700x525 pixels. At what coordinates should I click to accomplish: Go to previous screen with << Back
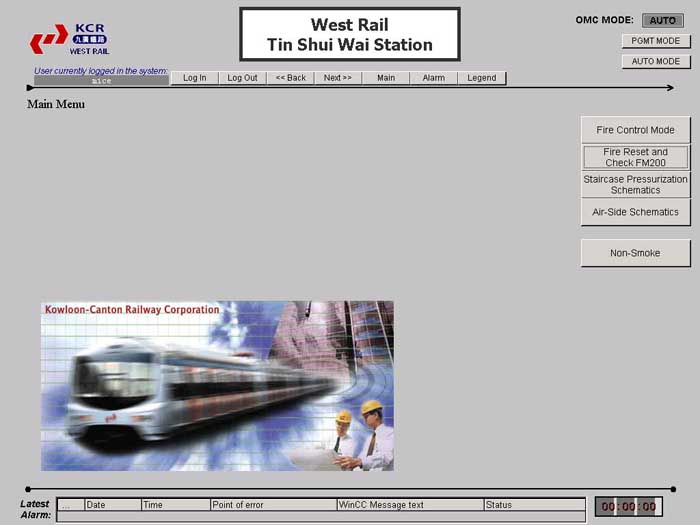point(291,78)
